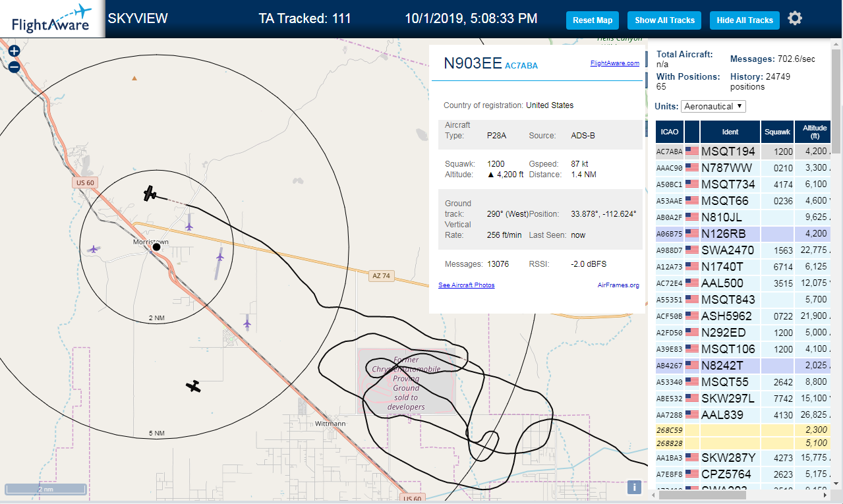Select aircraft row AAL500

click(x=743, y=283)
